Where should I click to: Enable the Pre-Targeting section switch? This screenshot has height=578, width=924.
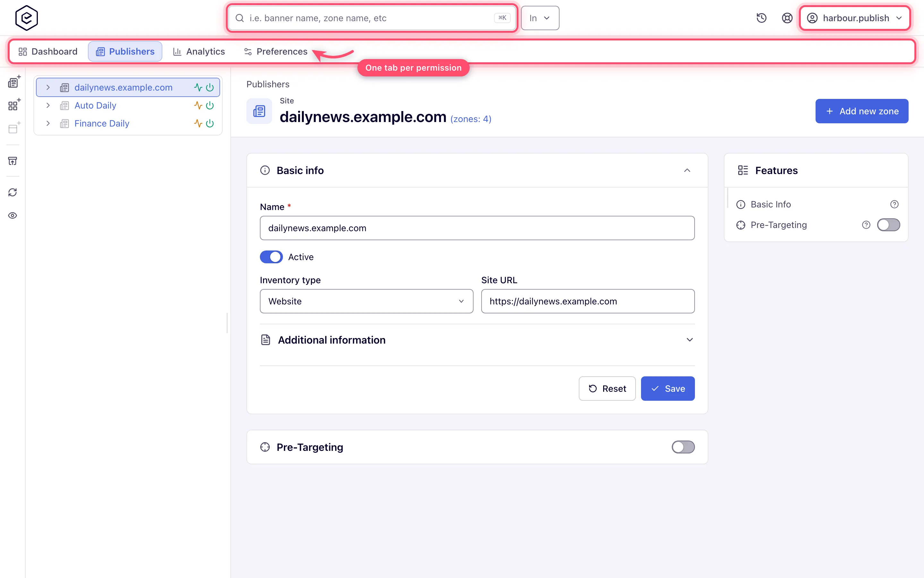pos(683,447)
